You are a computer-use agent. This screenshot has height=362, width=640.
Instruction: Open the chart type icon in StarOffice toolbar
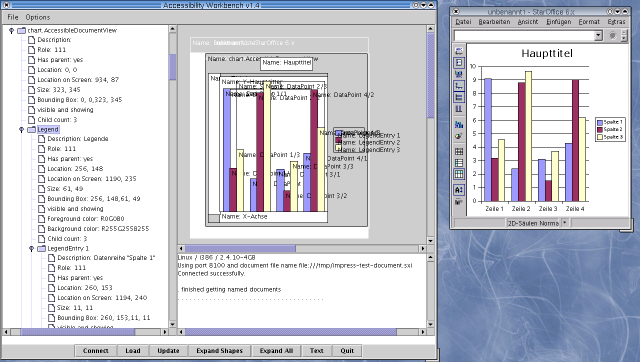[x=459, y=124]
